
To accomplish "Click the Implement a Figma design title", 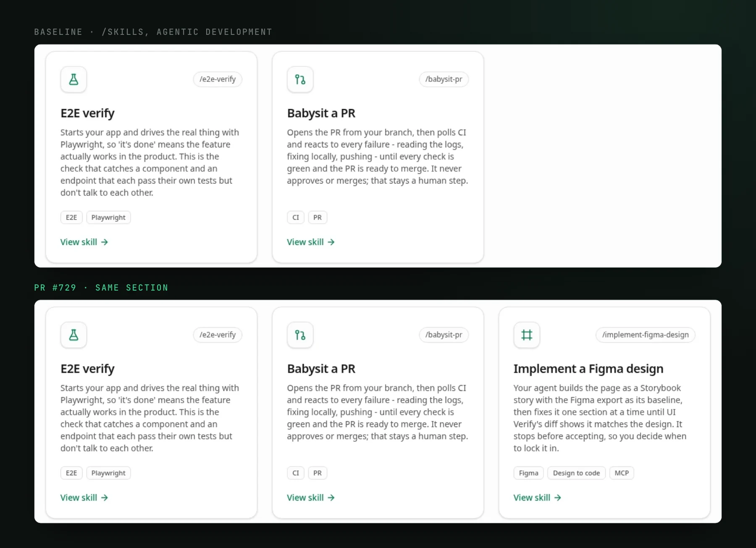I will pos(588,369).
